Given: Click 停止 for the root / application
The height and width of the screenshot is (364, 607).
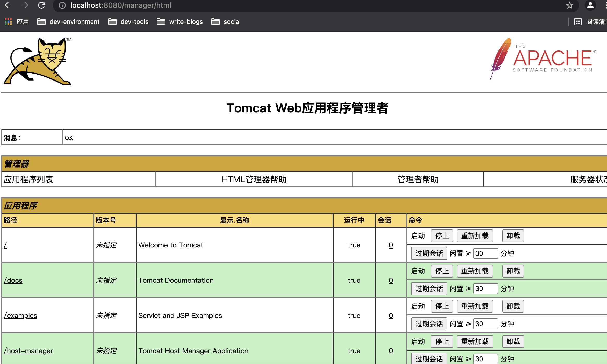Looking at the screenshot, I should tap(442, 236).
